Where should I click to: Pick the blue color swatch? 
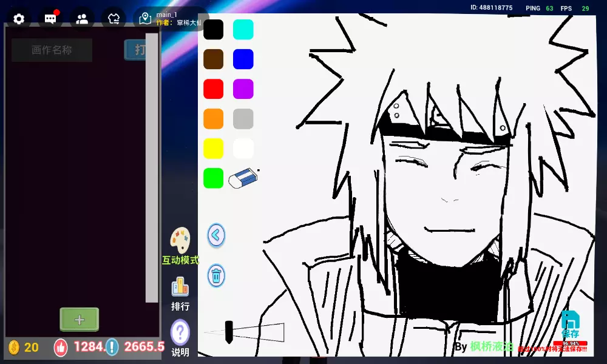coord(243,59)
